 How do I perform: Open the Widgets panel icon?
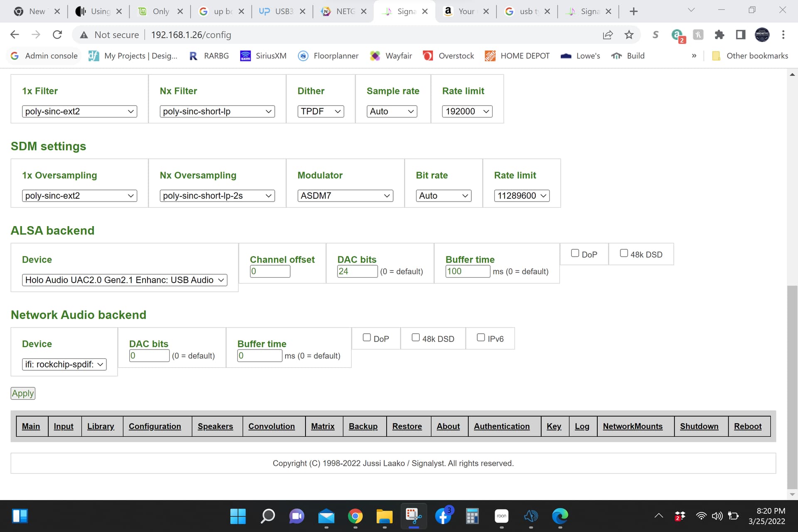[x=20, y=516]
